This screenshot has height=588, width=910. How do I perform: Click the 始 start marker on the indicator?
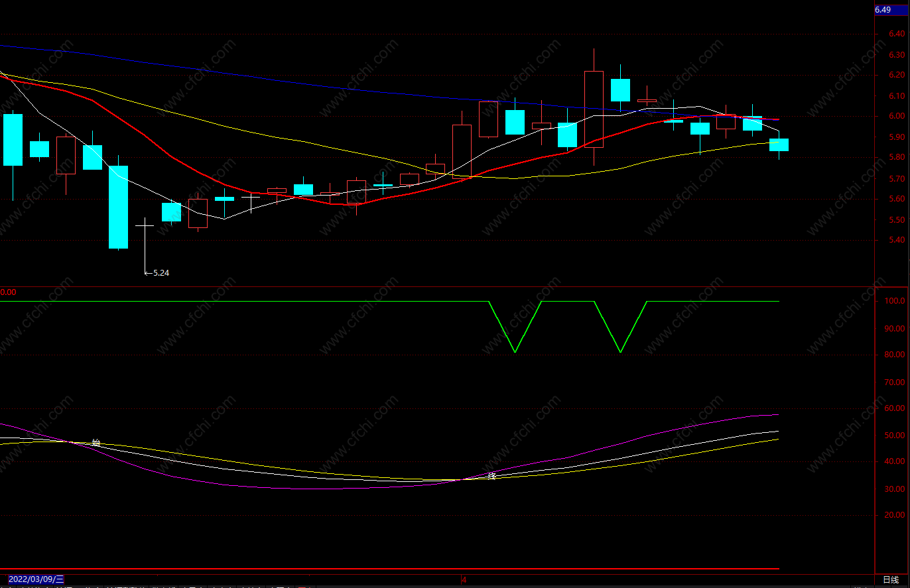[96, 442]
